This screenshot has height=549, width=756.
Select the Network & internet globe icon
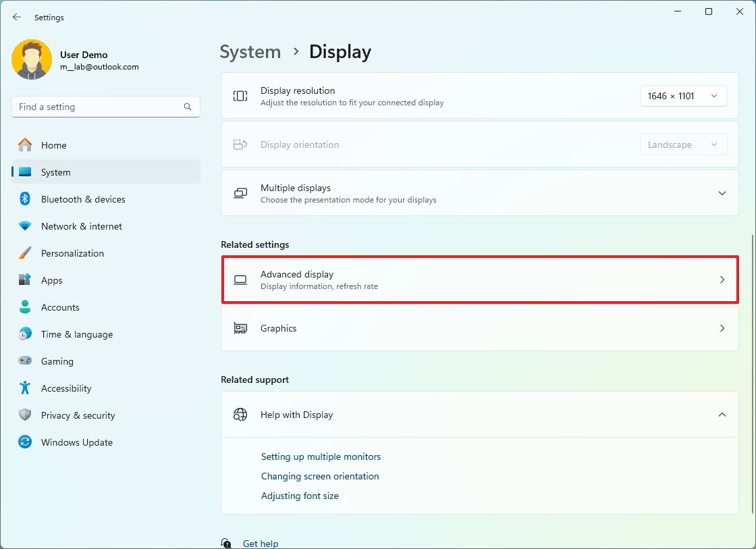25,226
